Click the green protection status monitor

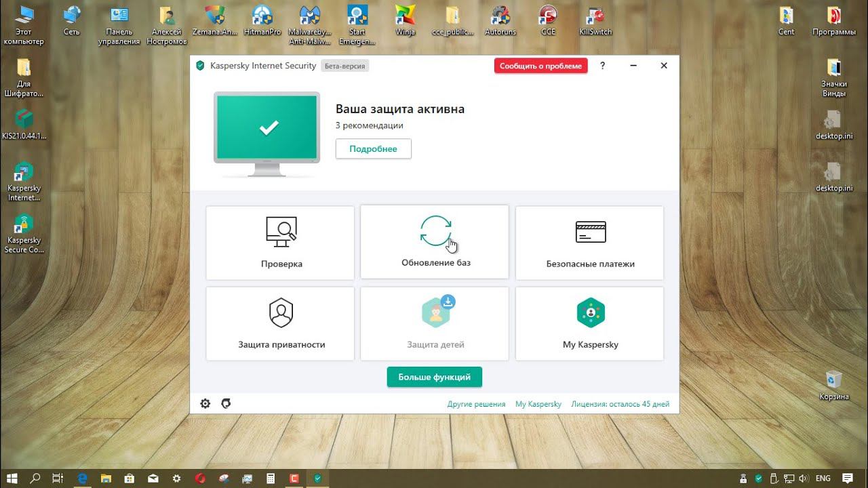[x=267, y=134]
